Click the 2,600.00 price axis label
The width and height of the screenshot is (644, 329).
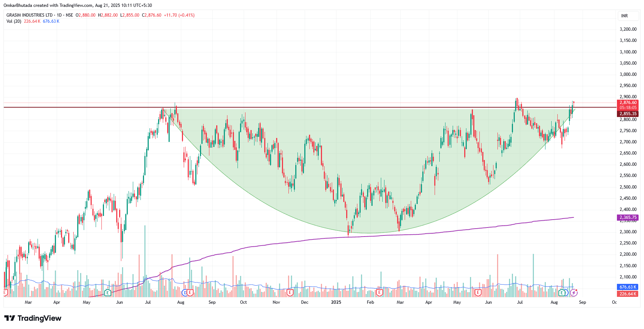click(628, 164)
